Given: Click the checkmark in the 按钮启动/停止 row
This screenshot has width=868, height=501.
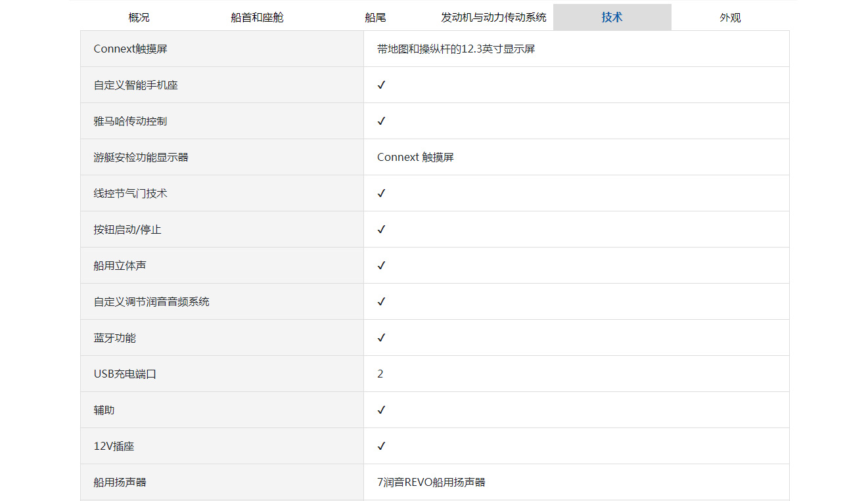Looking at the screenshot, I should point(381,229).
